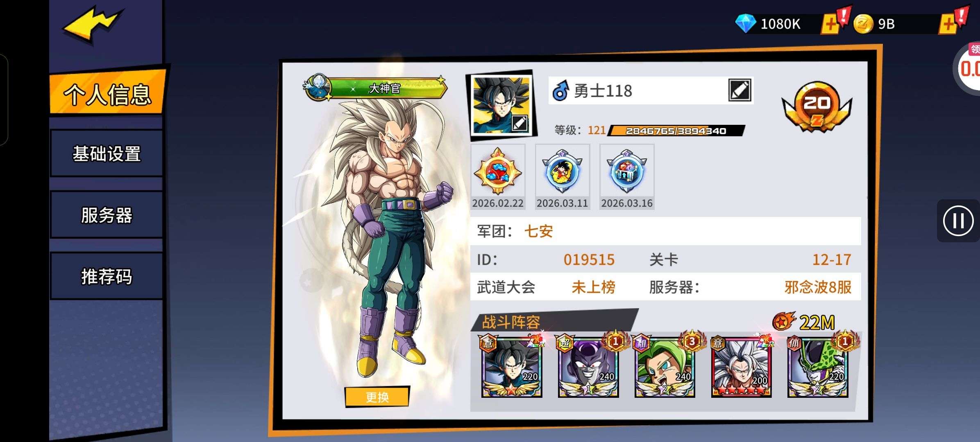Open the VIP 20 badge
This screenshot has width=980, height=442.
click(817, 106)
